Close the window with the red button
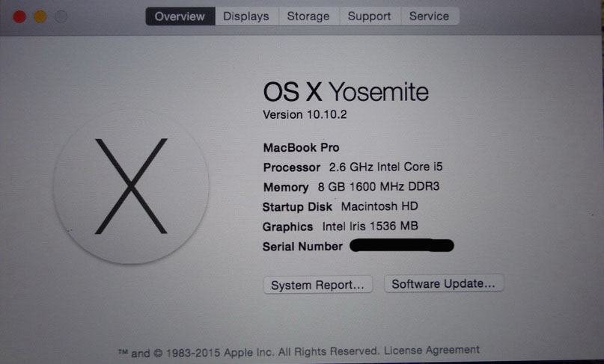Screen dimensions: 604x364 coord(19,16)
